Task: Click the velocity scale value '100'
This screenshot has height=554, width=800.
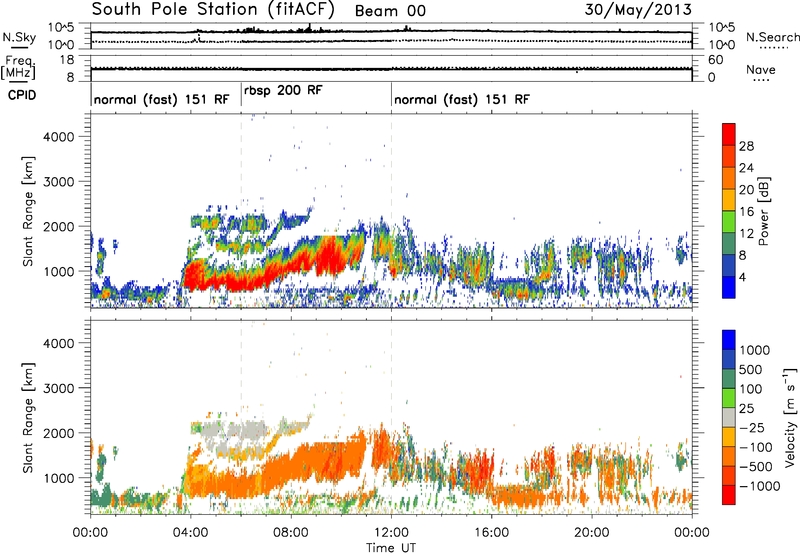Action: pyautogui.click(x=751, y=389)
